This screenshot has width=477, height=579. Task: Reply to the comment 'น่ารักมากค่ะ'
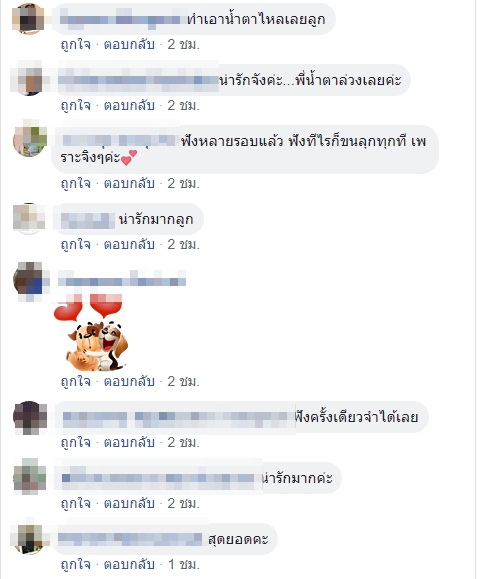(129, 504)
